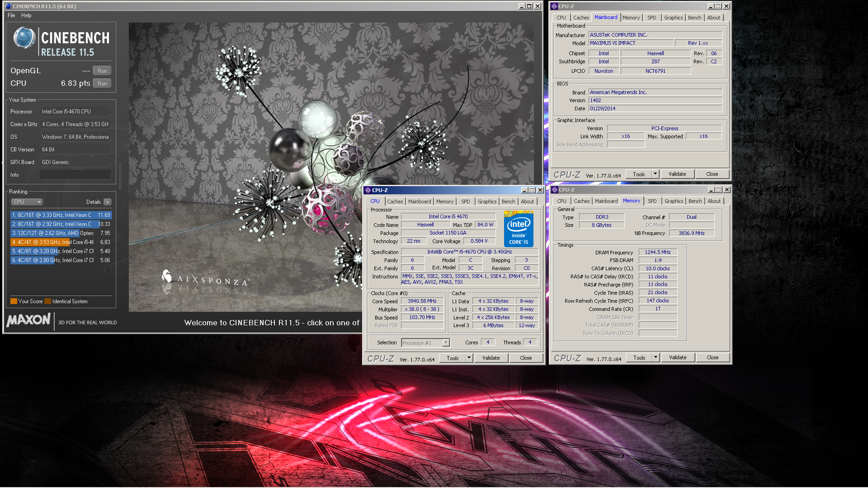Open the File menu in Cinebench
Viewport: 868px width, 488px height.
(x=11, y=15)
